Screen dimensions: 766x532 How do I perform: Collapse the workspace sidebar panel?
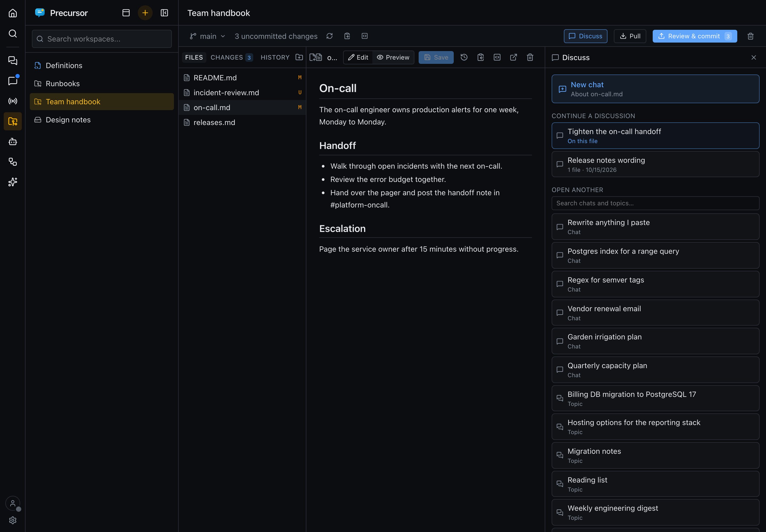[164, 13]
